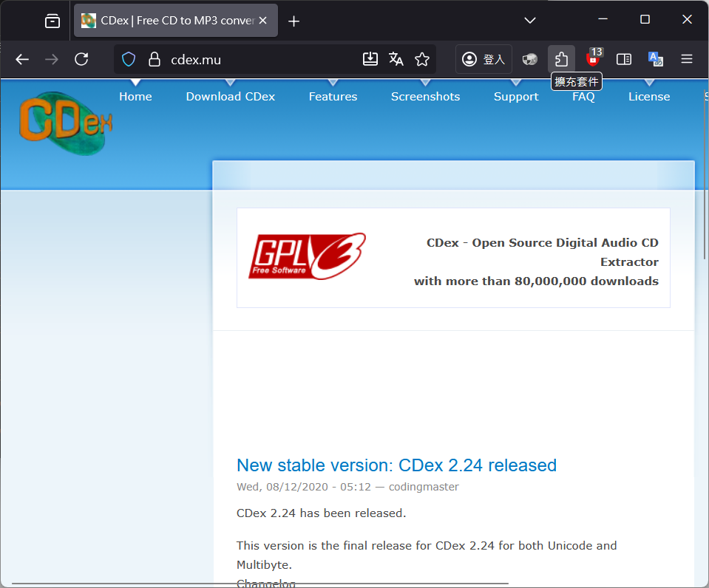This screenshot has height=588, width=709.
Task: Open the Extensions puzzle icon
Action: 561,59
